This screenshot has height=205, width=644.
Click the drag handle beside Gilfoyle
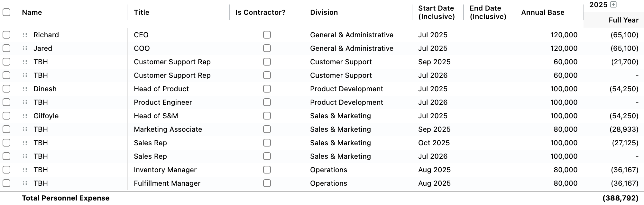26,116
